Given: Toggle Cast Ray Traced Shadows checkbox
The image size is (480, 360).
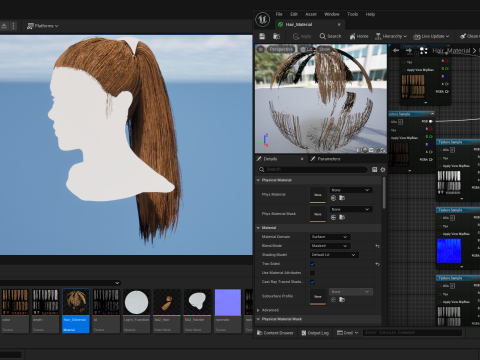Looking at the screenshot, I should pos(312,282).
